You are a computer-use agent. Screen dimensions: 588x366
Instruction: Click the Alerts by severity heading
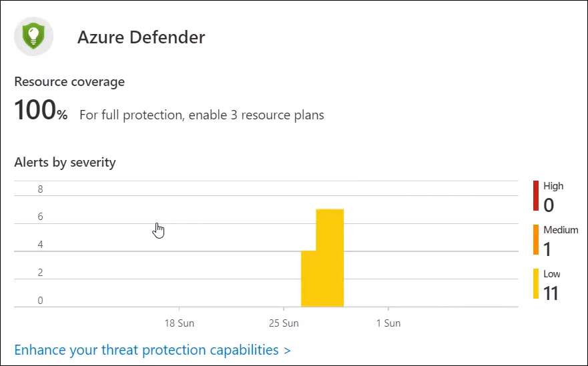65,162
